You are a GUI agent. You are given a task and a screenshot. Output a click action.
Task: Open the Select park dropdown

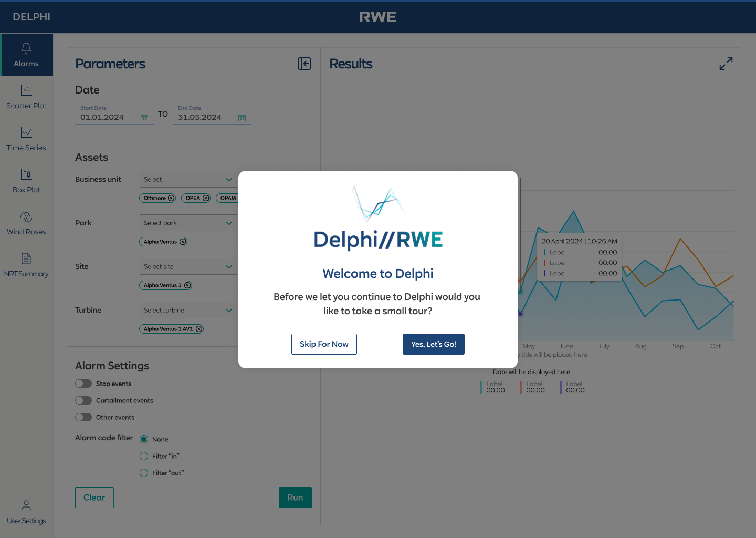(188, 223)
